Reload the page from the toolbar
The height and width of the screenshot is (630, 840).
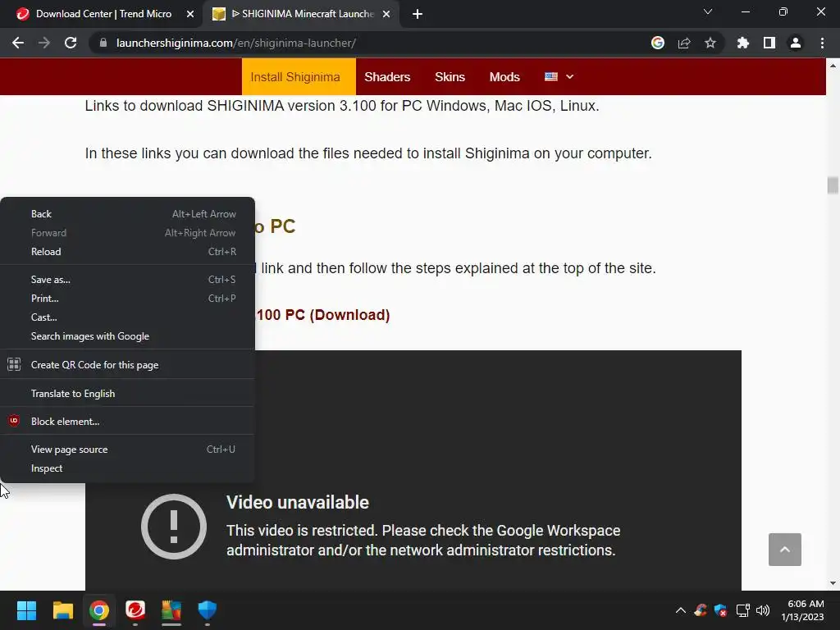[x=71, y=43]
